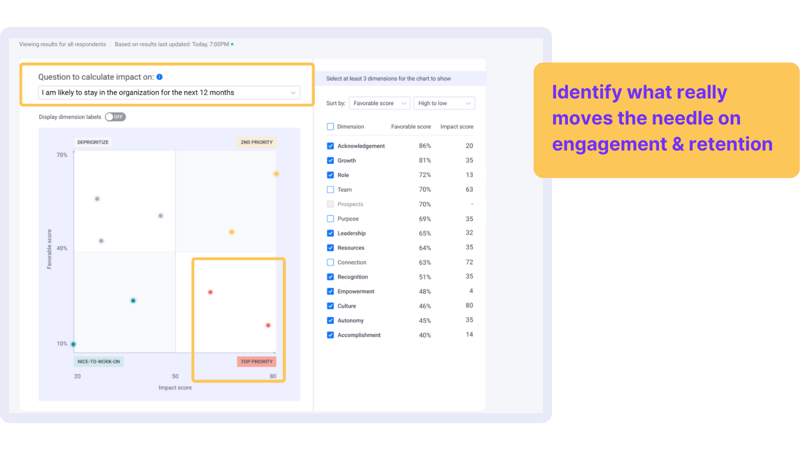Click the NICE-TO-WORK-ON quadrant label
Image resolution: width=800 pixels, height=450 pixels.
tap(98, 362)
